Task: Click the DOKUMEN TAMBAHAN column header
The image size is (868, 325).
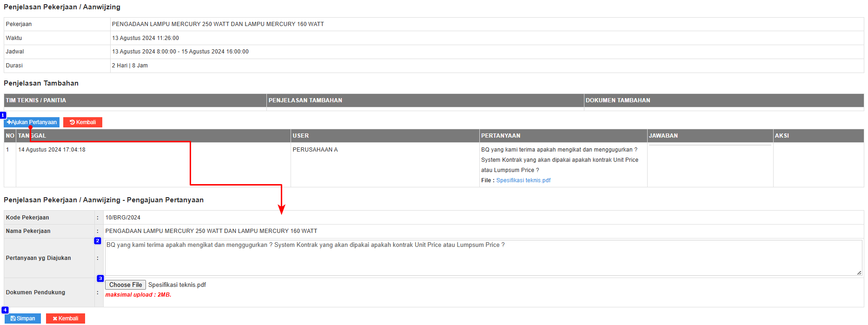Action: (618, 100)
